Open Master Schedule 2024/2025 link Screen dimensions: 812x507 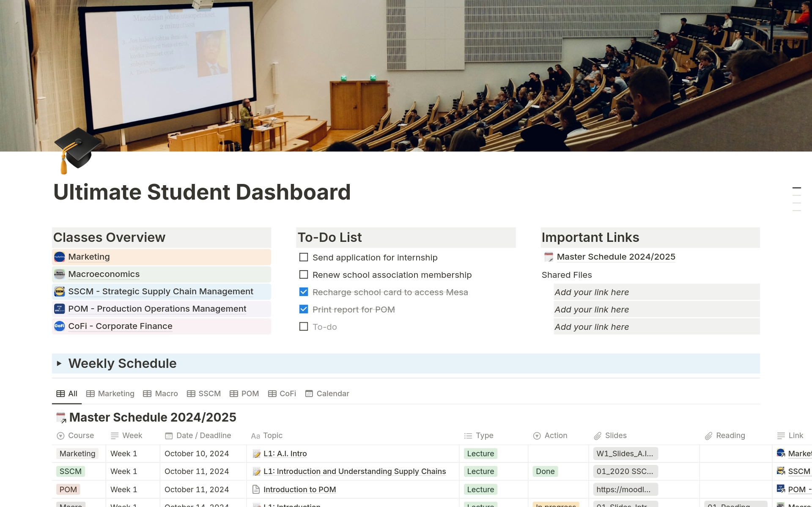tap(616, 257)
